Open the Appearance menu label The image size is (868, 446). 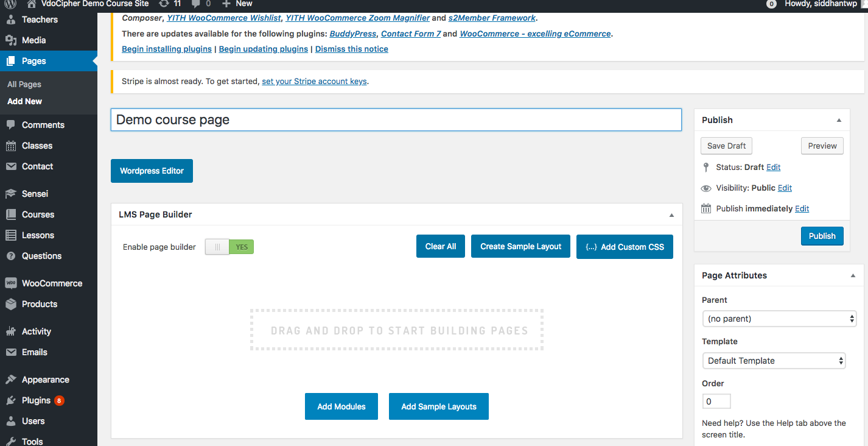(x=46, y=380)
